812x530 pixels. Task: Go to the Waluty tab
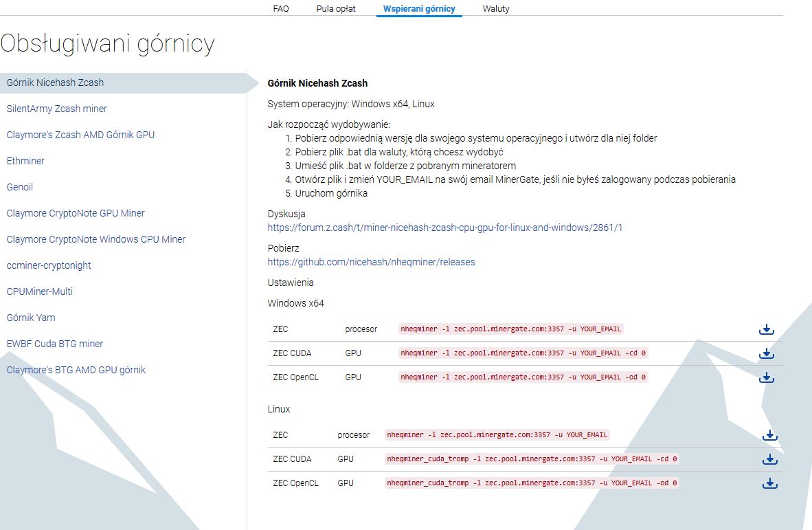pyautogui.click(x=496, y=8)
